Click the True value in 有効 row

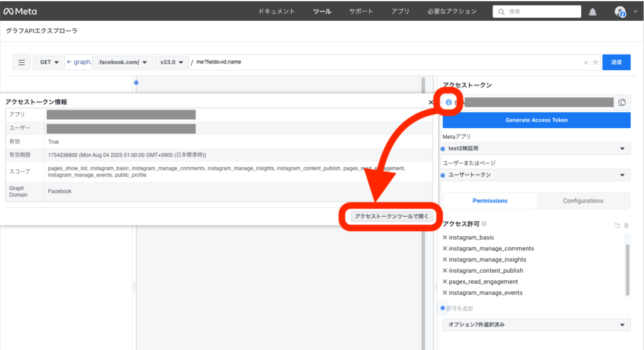point(53,141)
